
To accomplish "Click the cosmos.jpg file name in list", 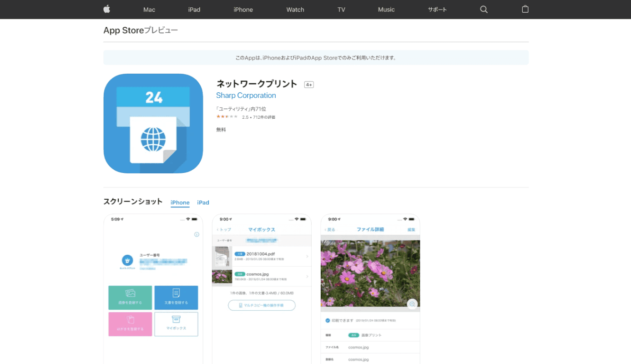I will click(x=257, y=274).
